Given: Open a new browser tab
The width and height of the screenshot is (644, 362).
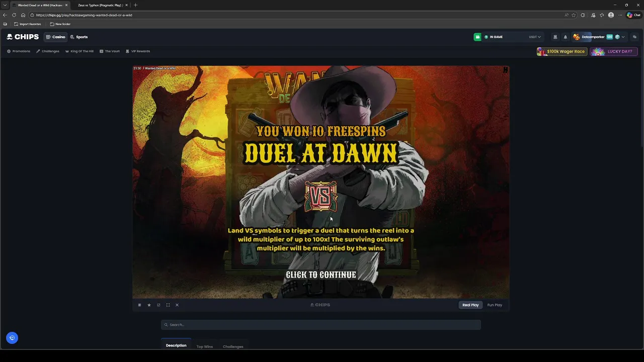Looking at the screenshot, I should [135, 5].
